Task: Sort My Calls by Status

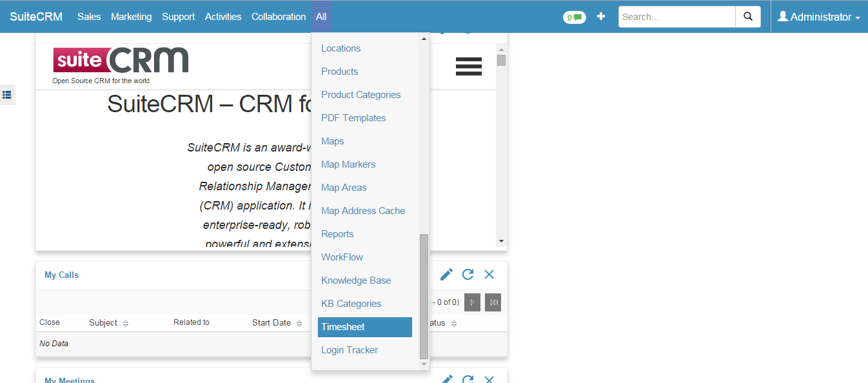Action: pos(442,323)
